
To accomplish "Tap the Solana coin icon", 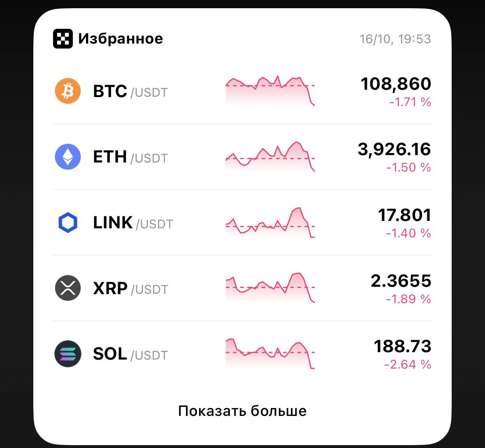I will (x=68, y=354).
